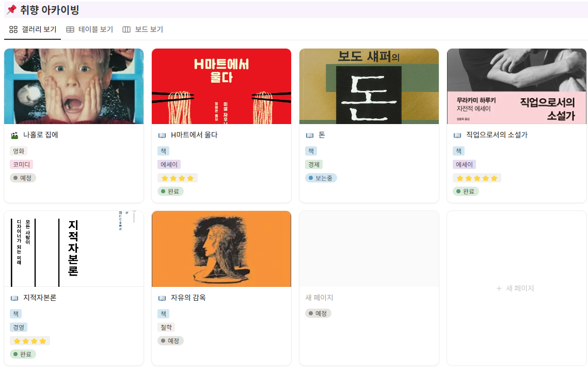
Task: Click the book icon beside 직업으로서의 소설가
Action: click(x=457, y=135)
